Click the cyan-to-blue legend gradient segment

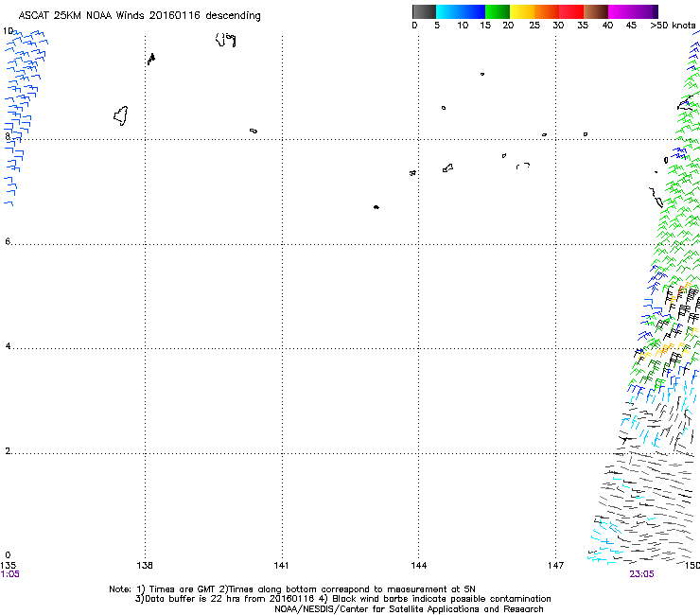[461, 11]
